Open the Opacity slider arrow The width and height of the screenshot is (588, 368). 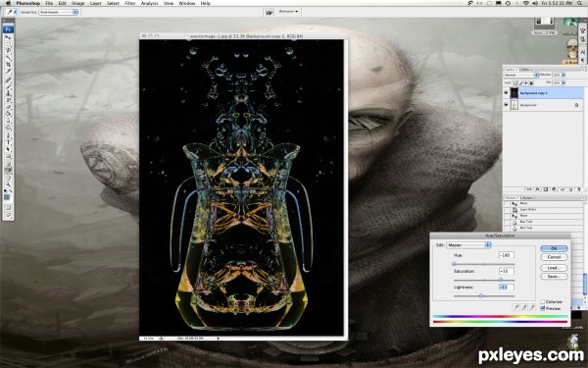click(x=563, y=75)
